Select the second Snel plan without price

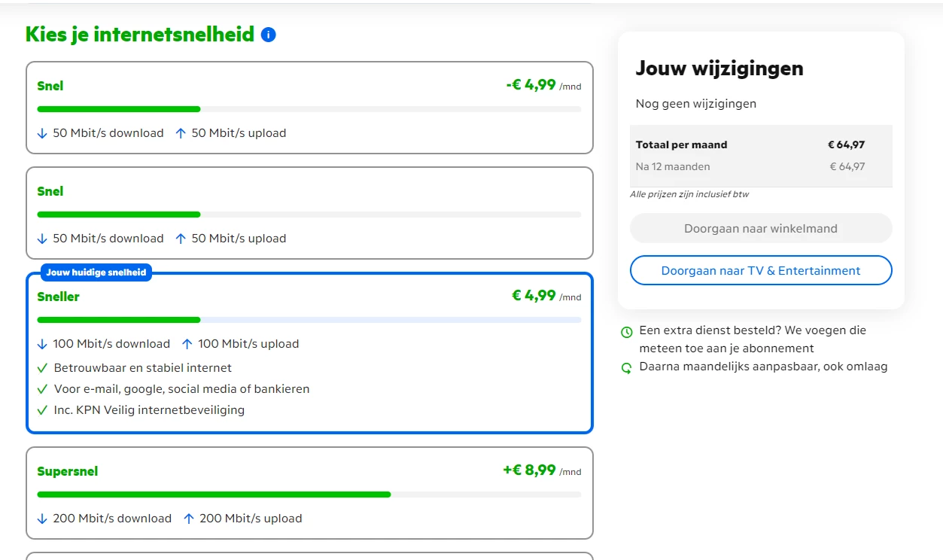click(309, 213)
